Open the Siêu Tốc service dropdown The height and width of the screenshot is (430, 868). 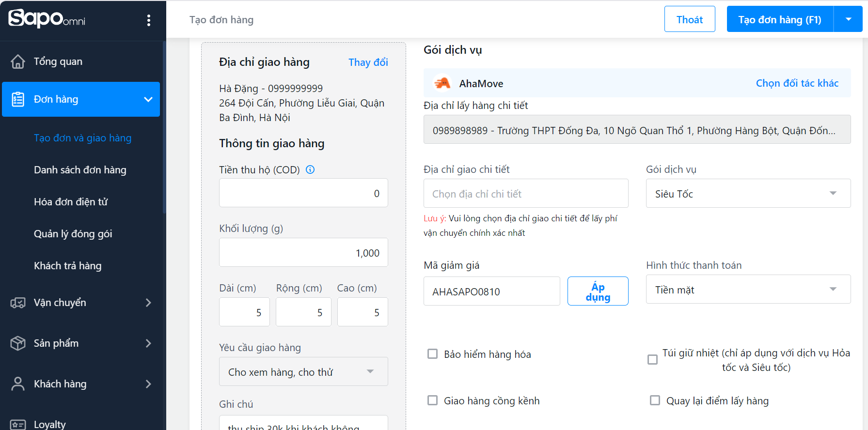click(748, 193)
